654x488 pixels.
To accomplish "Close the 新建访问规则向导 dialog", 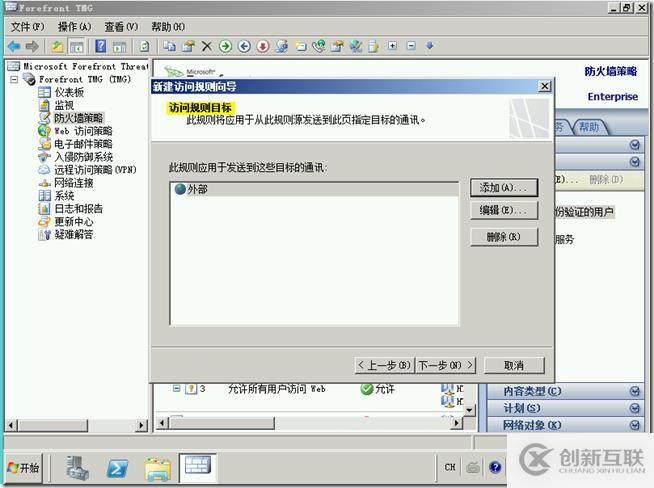I will [545, 86].
